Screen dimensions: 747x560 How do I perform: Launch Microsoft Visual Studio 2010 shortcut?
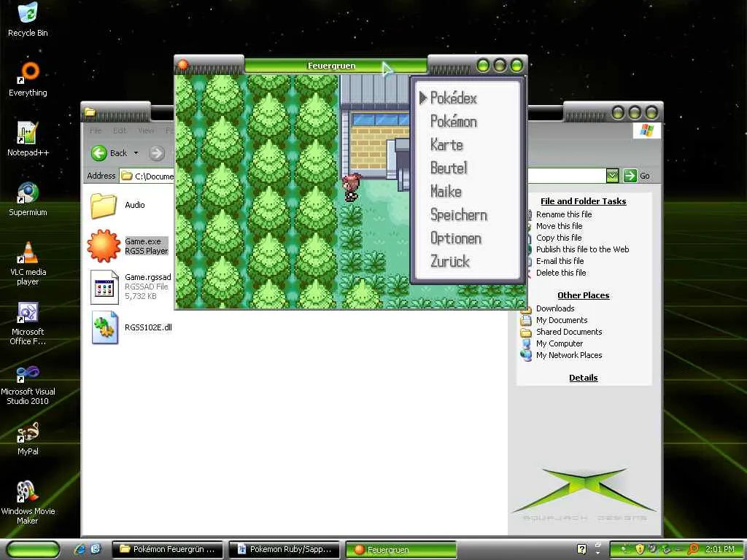(x=28, y=373)
